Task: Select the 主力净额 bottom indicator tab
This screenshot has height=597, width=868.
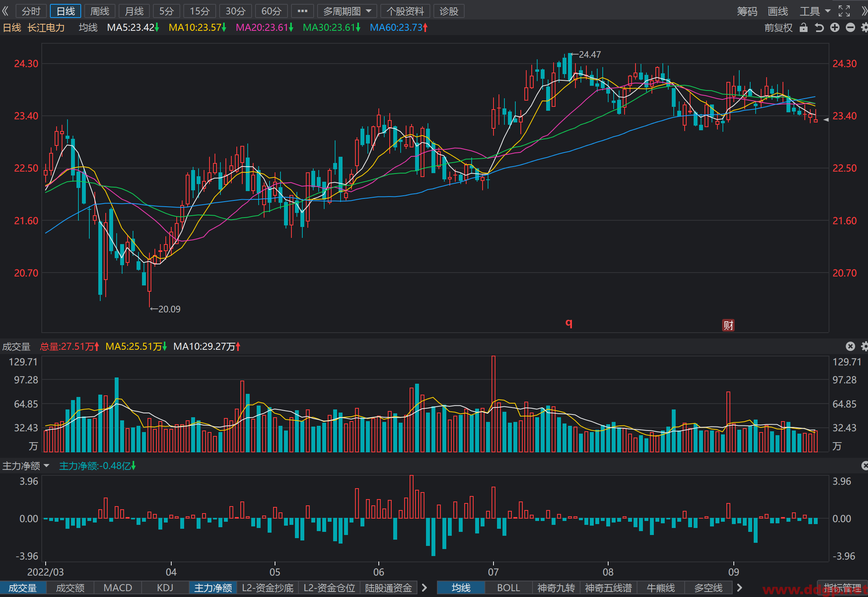Action: coord(213,588)
